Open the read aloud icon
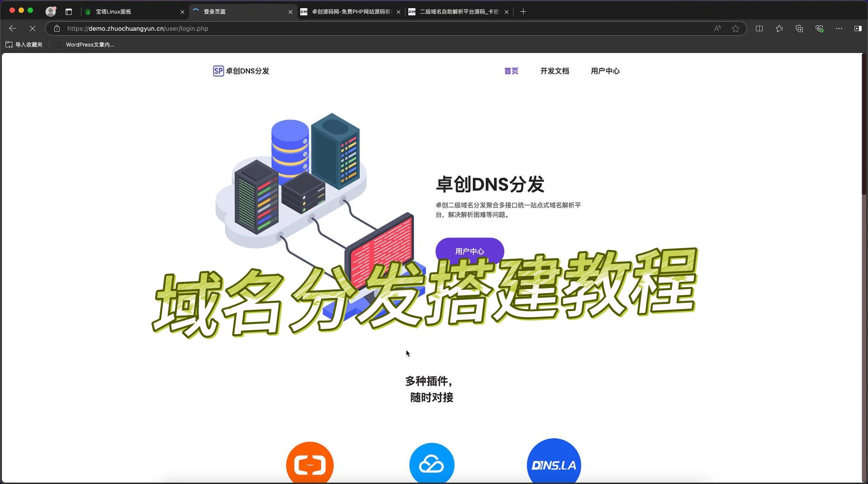The image size is (868, 484). click(717, 28)
